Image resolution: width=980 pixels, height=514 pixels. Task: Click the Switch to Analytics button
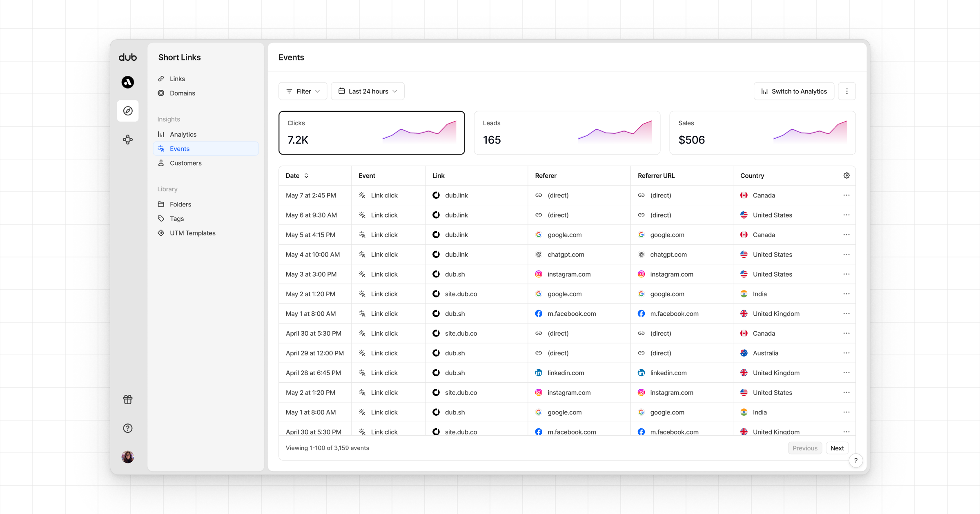click(x=793, y=91)
